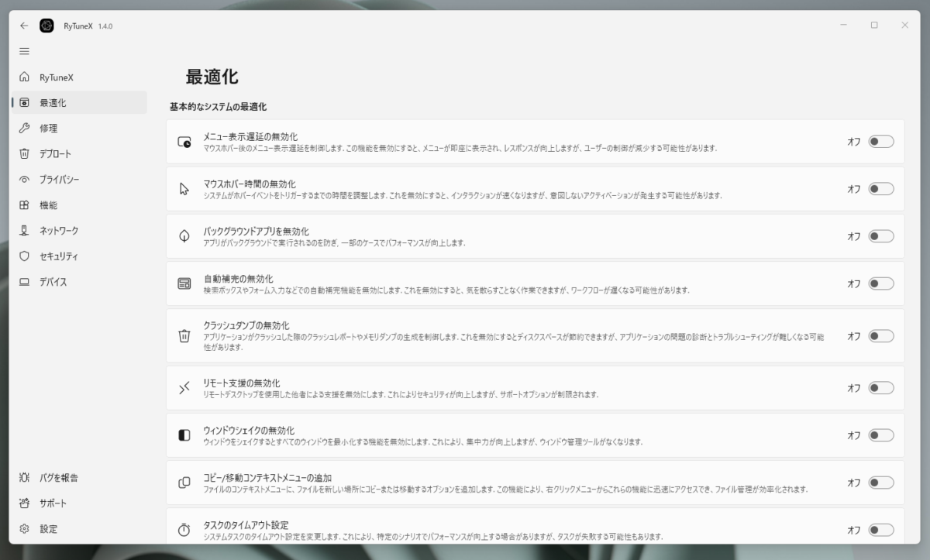
Task: Select デバイス in the sidebar
Action: pyautogui.click(x=79, y=282)
